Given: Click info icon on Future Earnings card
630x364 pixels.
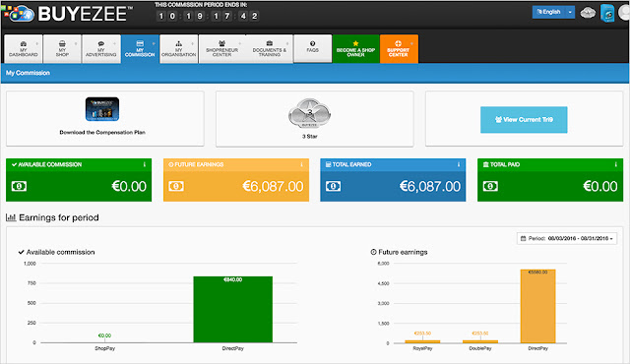Looking at the screenshot, I should [x=301, y=164].
